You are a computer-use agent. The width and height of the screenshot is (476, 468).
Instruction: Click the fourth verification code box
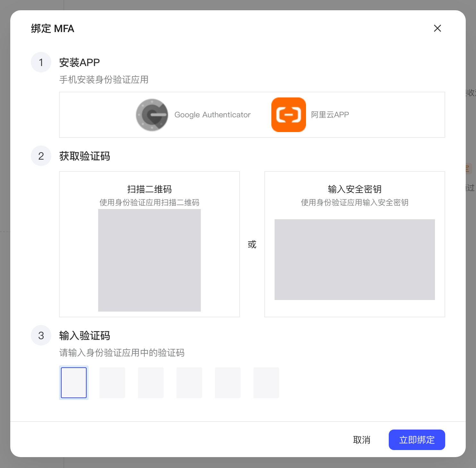tap(189, 383)
